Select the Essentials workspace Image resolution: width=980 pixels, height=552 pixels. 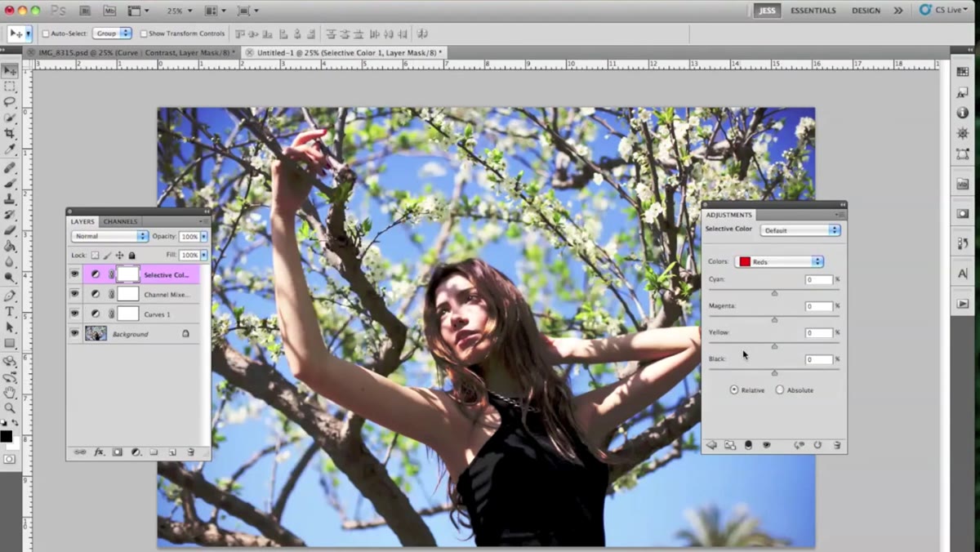click(x=813, y=11)
